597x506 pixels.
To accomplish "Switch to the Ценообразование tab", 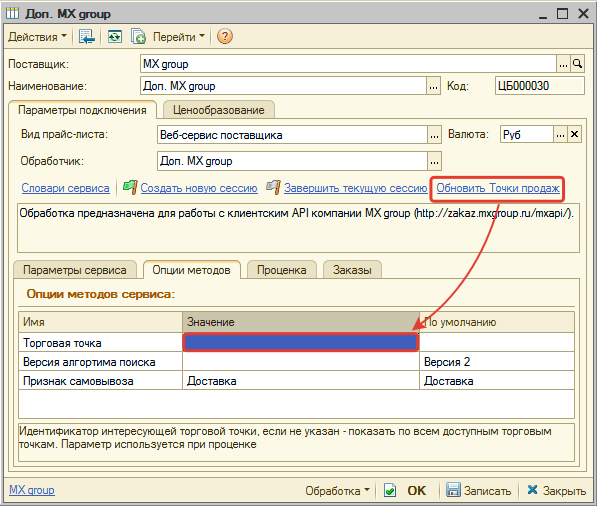I will pos(219,110).
